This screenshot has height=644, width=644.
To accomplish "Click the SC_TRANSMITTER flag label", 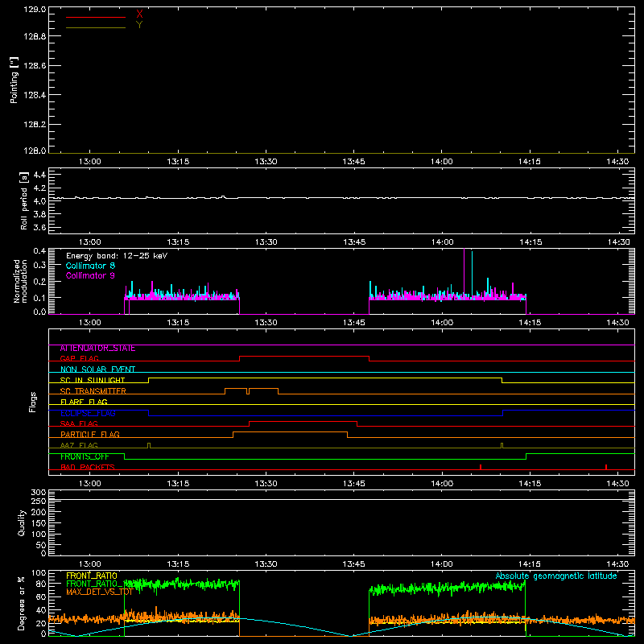I will point(93,391).
